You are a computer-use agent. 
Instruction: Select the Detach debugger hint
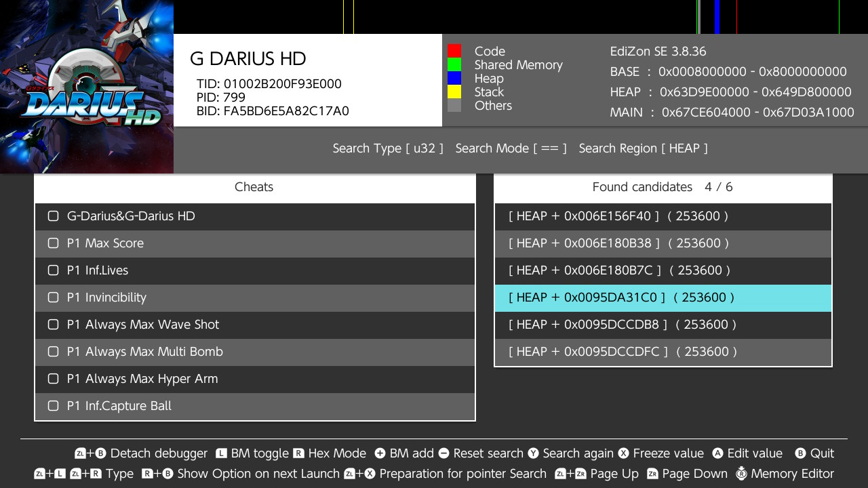pos(141,453)
